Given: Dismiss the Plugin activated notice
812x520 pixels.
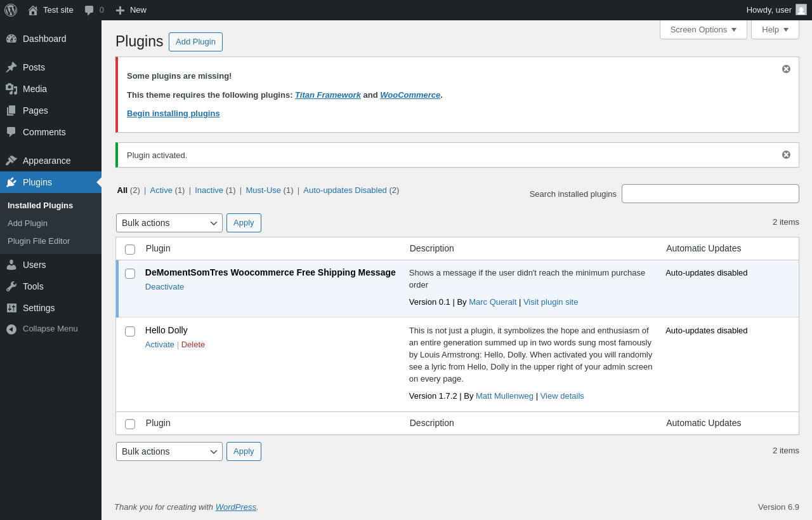Looking at the screenshot, I should pyautogui.click(x=786, y=155).
